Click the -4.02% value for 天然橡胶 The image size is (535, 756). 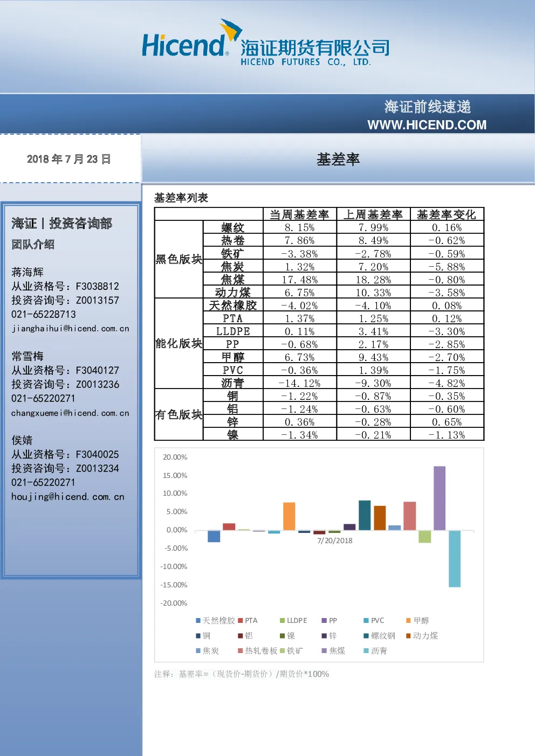coord(299,306)
